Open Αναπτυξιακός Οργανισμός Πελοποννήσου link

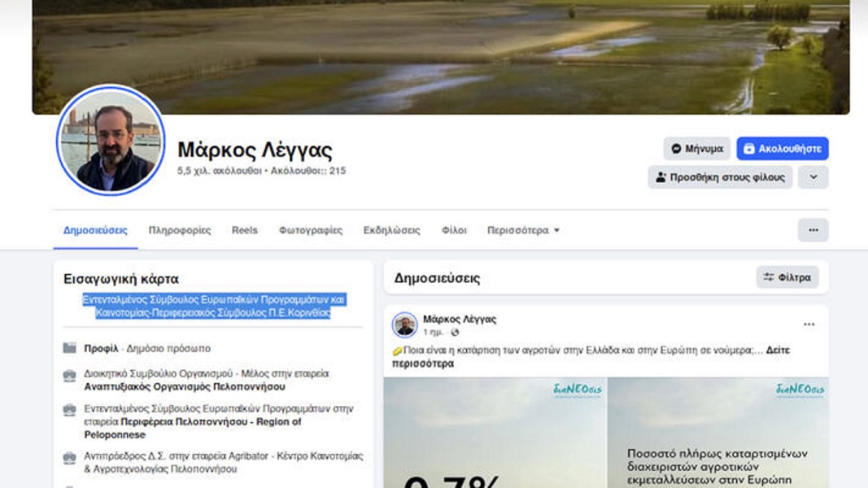click(185, 387)
